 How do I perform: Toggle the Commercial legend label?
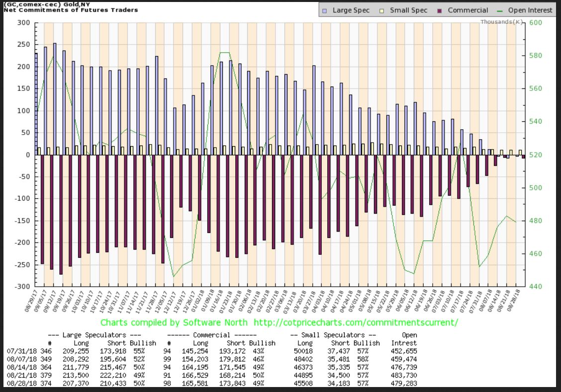coord(467,10)
